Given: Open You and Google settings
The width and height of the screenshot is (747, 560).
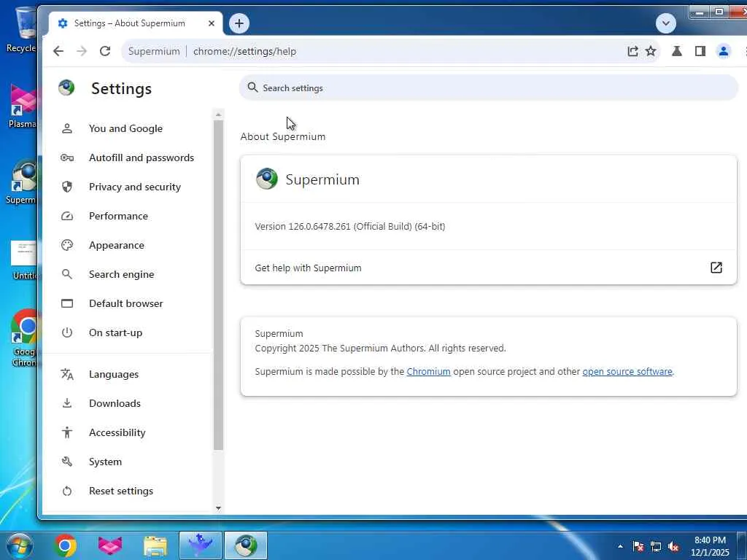Looking at the screenshot, I should [x=125, y=128].
